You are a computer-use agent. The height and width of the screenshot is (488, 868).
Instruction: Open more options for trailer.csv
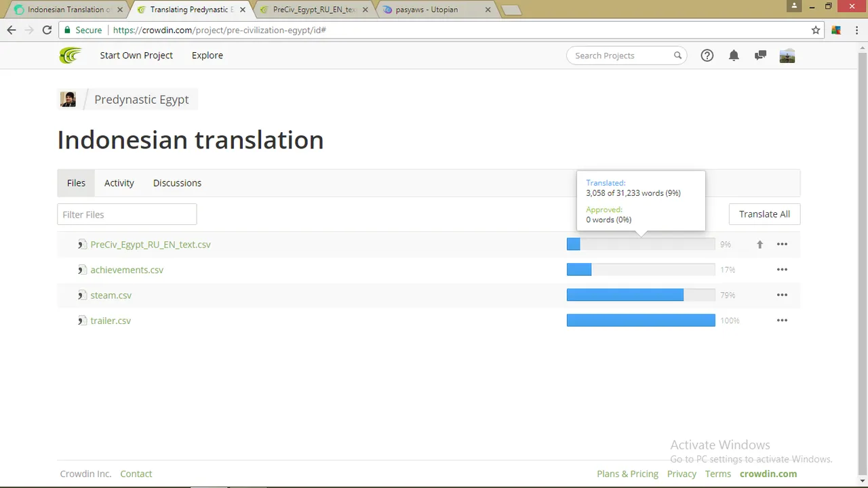[782, 321]
